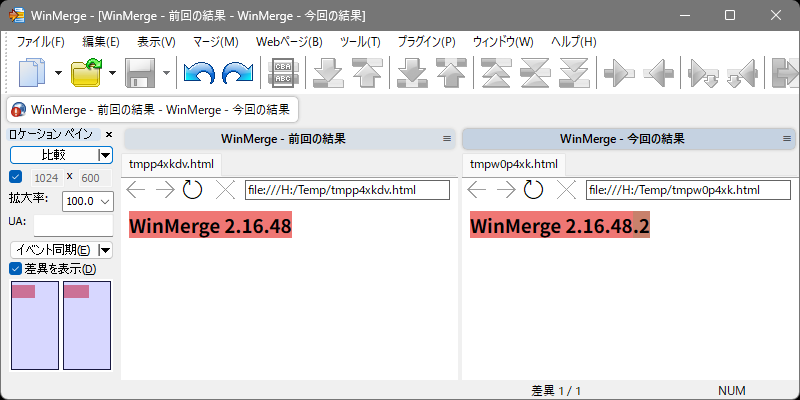Open the マージ(M) menu
This screenshot has width=800, height=400.
coord(216,42)
